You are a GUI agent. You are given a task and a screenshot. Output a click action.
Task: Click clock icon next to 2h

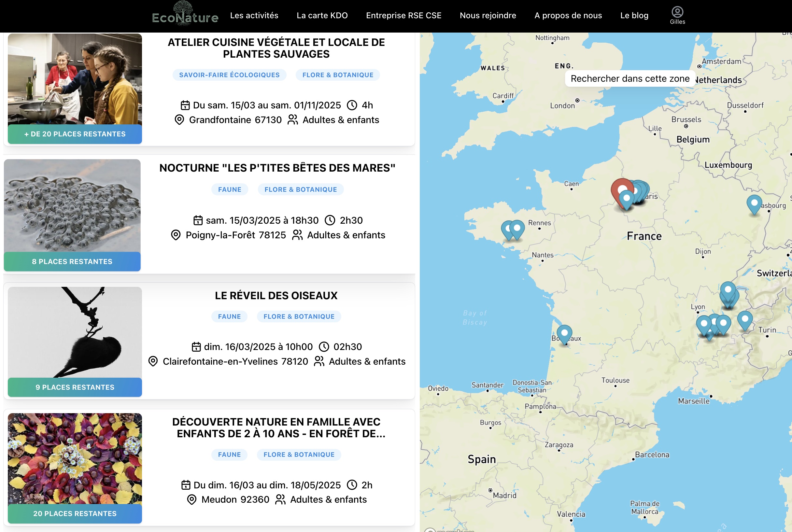(352, 485)
